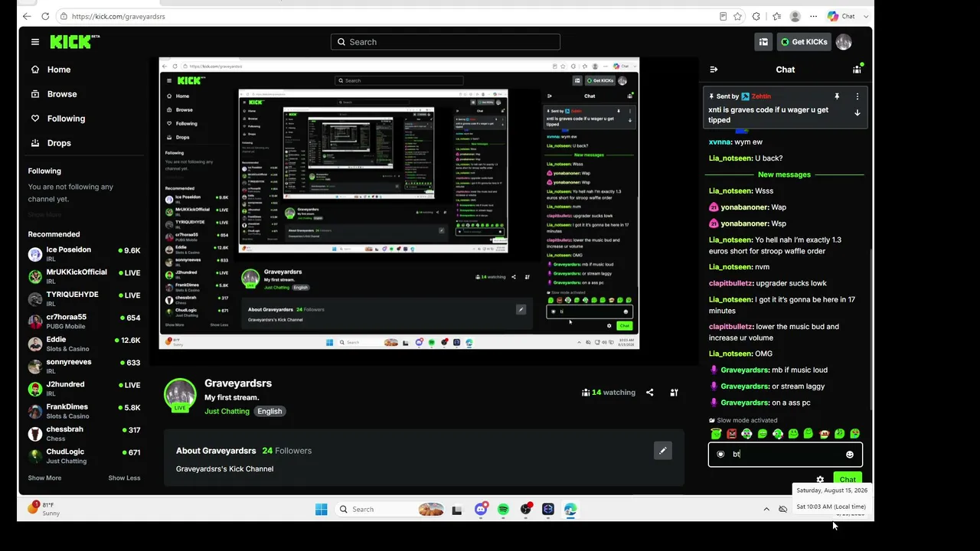980x551 pixels.
Task: Open browser extensions puzzle icon
Action: 756,16
